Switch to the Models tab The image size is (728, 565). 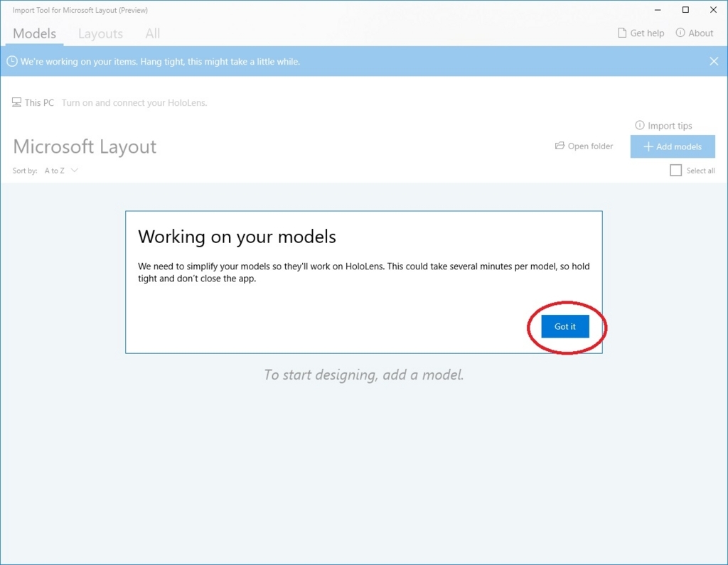(x=34, y=33)
